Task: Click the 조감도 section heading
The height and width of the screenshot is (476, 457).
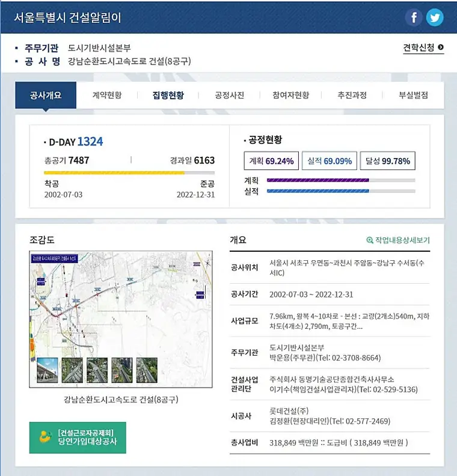Action: point(42,240)
